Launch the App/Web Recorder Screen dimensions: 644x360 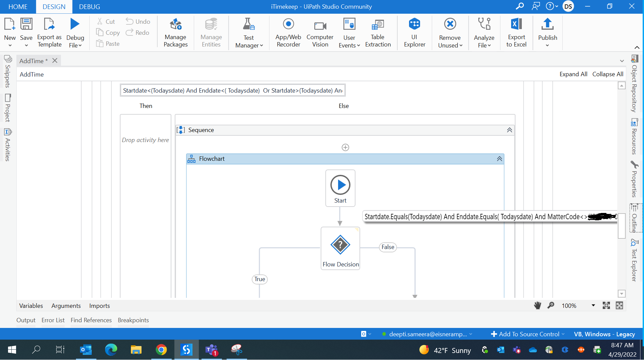pyautogui.click(x=288, y=32)
